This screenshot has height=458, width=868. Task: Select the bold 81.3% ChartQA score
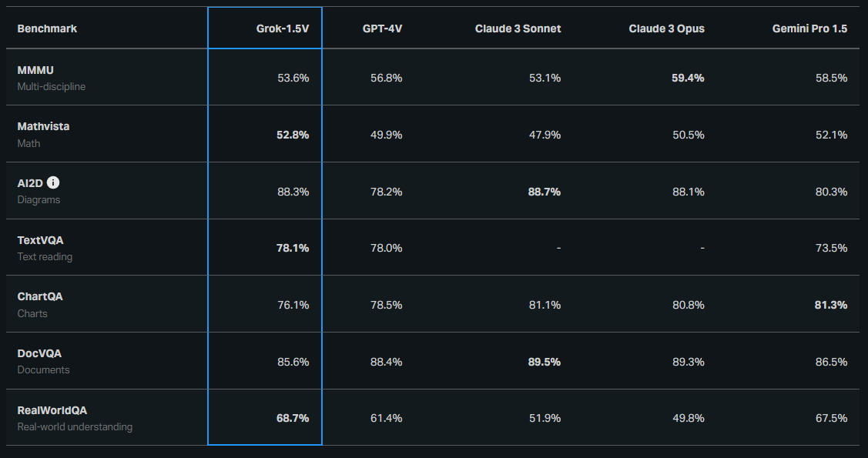[831, 305]
